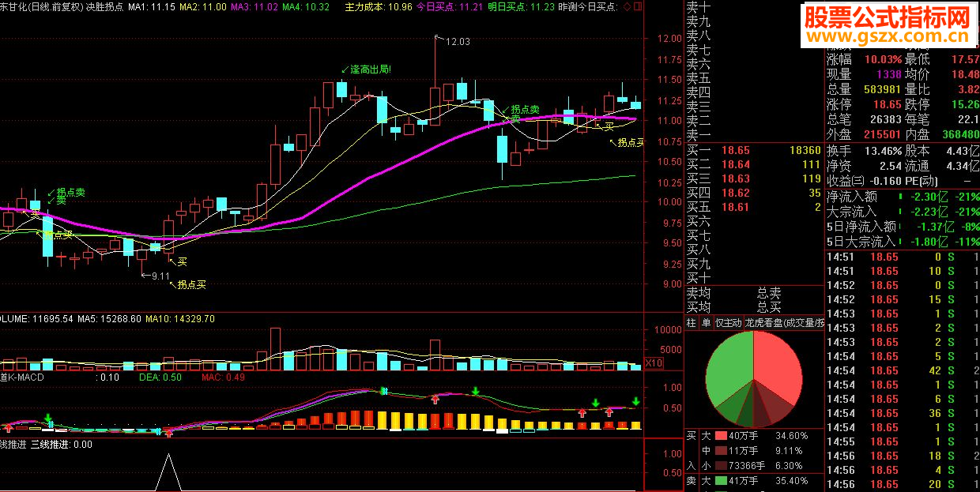Click the MA4: 10.32 indicator label

click(x=306, y=7)
